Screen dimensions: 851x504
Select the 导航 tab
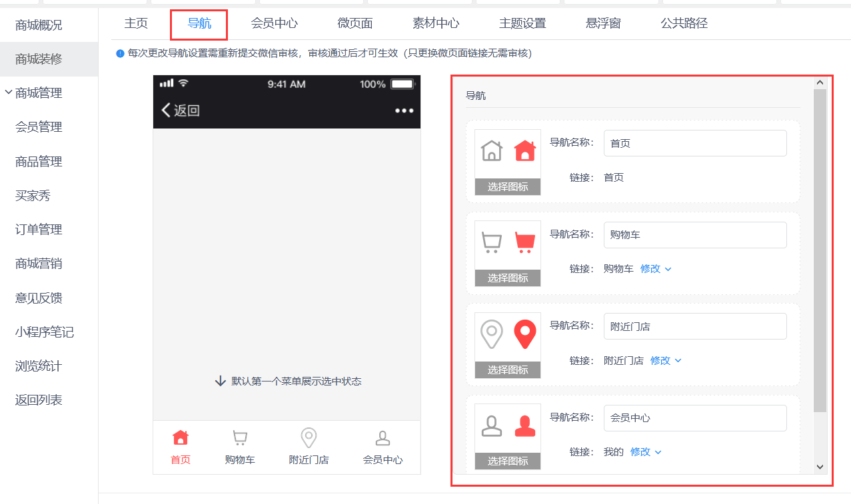coord(199,24)
